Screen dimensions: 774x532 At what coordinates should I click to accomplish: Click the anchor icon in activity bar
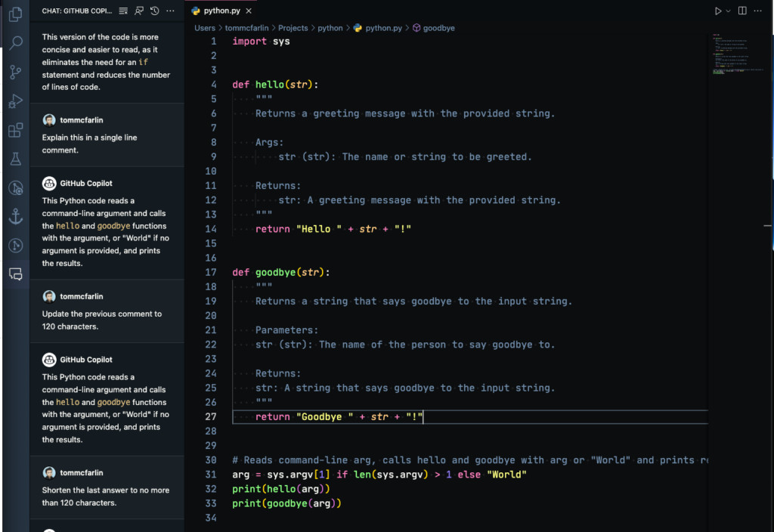tap(16, 216)
